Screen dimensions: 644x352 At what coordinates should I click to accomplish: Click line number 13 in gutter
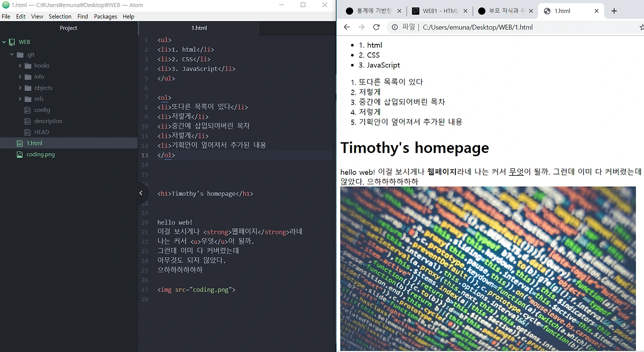pyautogui.click(x=145, y=155)
